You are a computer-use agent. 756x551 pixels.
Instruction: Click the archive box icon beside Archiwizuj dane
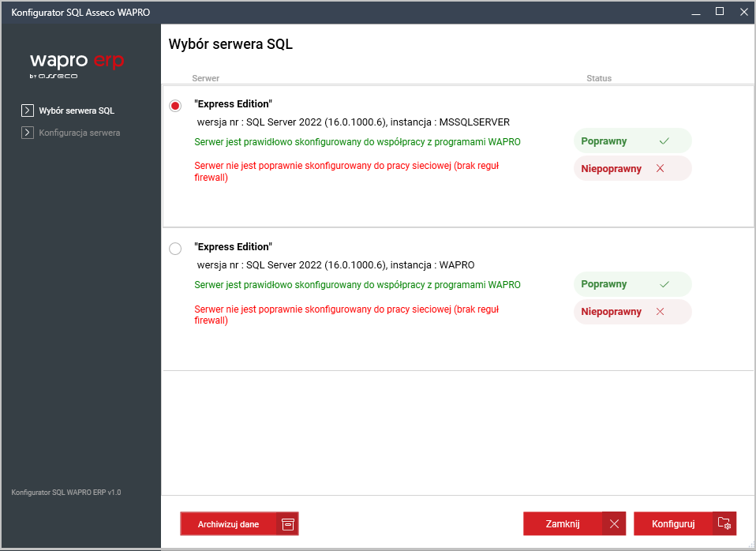pyautogui.click(x=287, y=524)
